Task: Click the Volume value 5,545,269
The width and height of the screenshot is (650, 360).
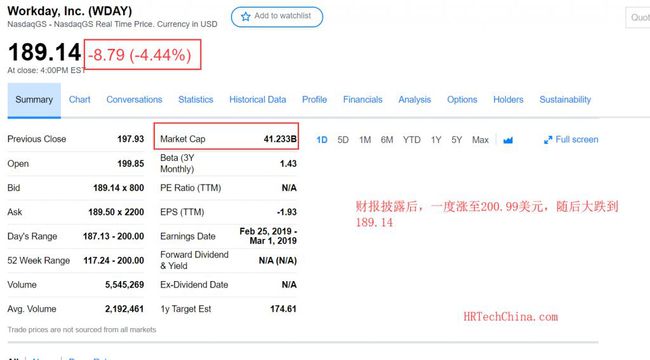Action: pyautogui.click(x=124, y=285)
